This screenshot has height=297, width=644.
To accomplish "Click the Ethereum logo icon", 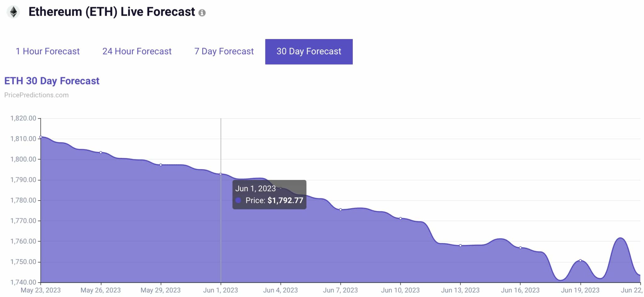I will point(13,12).
